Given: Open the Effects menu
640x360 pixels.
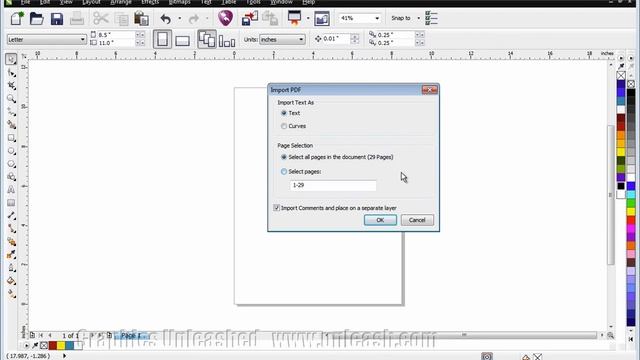Looking at the screenshot, I should pos(150,2).
